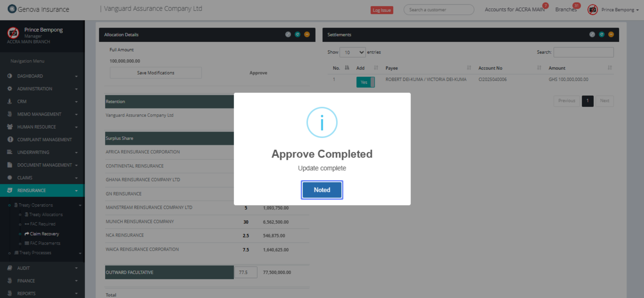The width and height of the screenshot is (644, 298).
Task: Refresh the Allocation Details panel
Action: click(x=297, y=35)
